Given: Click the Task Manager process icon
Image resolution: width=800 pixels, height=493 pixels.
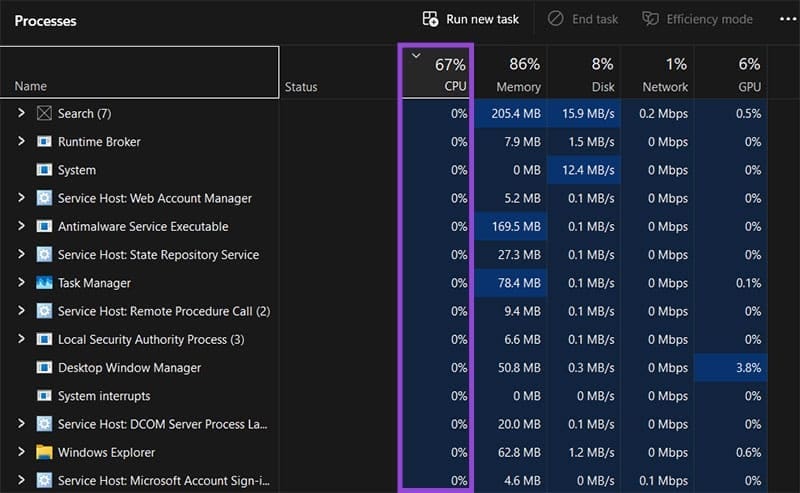Looking at the screenshot, I should pyautogui.click(x=44, y=283).
